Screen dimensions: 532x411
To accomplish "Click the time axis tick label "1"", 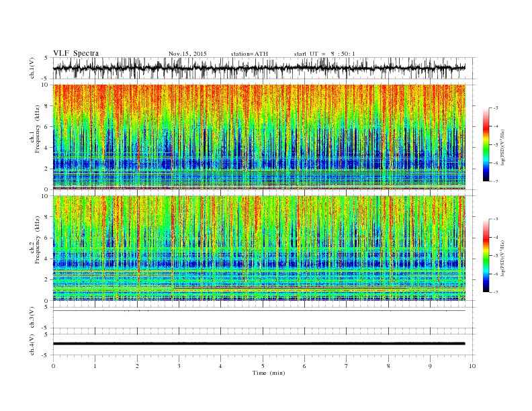I will pyautogui.click(x=95, y=366).
